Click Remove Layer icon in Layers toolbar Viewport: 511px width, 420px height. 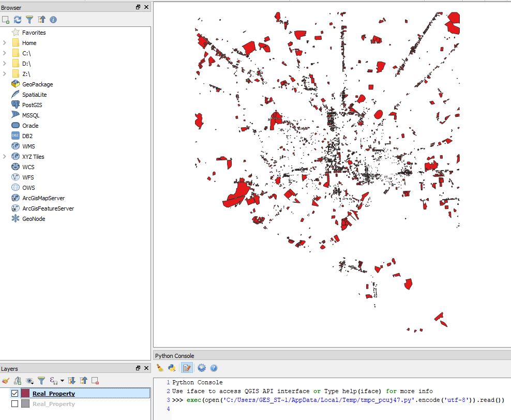(95, 380)
